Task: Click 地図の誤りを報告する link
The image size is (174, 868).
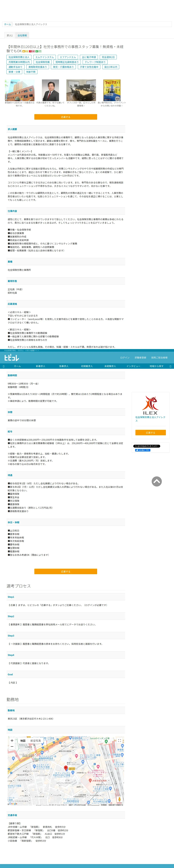Action: (x=116, y=805)
